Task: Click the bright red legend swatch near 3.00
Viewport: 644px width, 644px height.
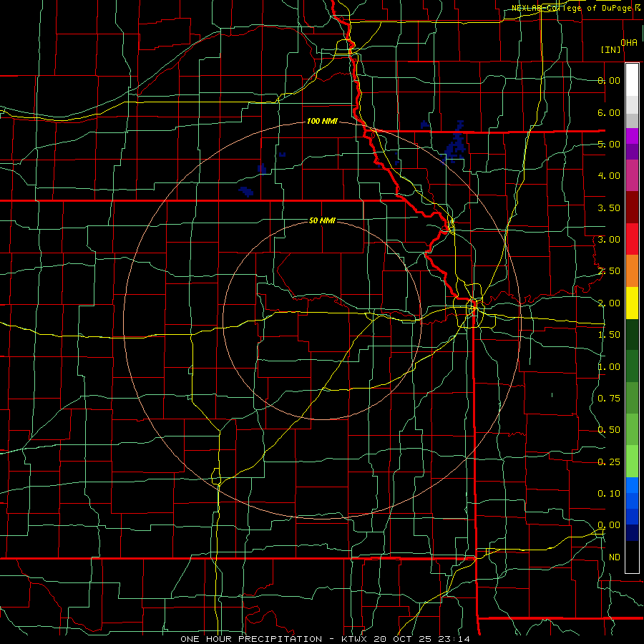Action: [x=632, y=239]
